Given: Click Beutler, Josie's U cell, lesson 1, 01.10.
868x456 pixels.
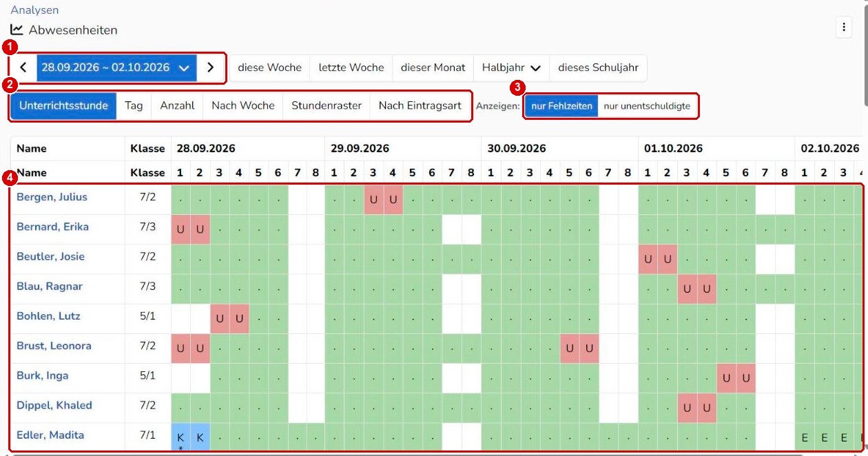Looking at the screenshot, I should pos(648,259).
